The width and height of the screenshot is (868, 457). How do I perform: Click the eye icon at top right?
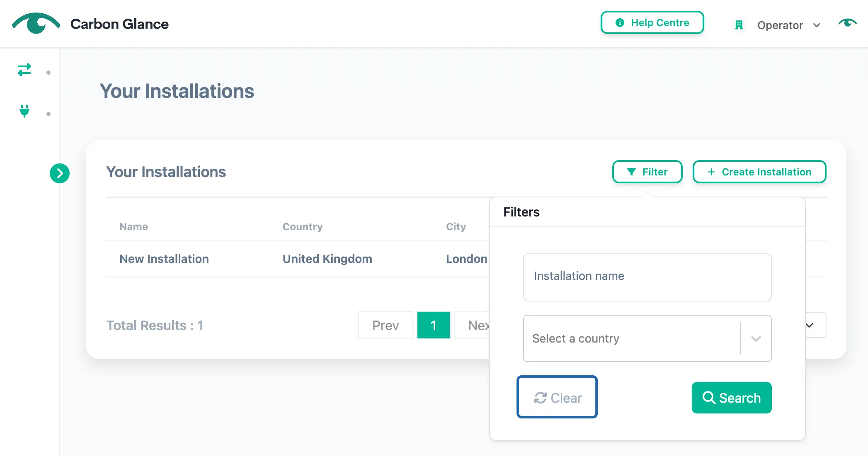(x=847, y=23)
